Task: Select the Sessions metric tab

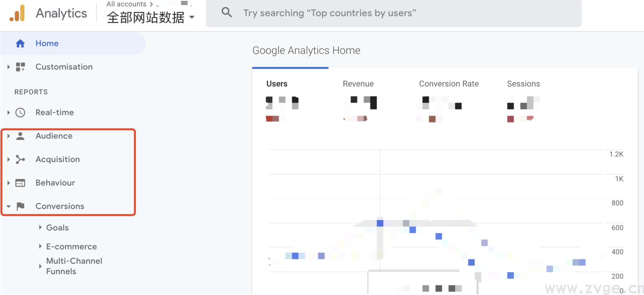Action: pyautogui.click(x=523, y=84)
